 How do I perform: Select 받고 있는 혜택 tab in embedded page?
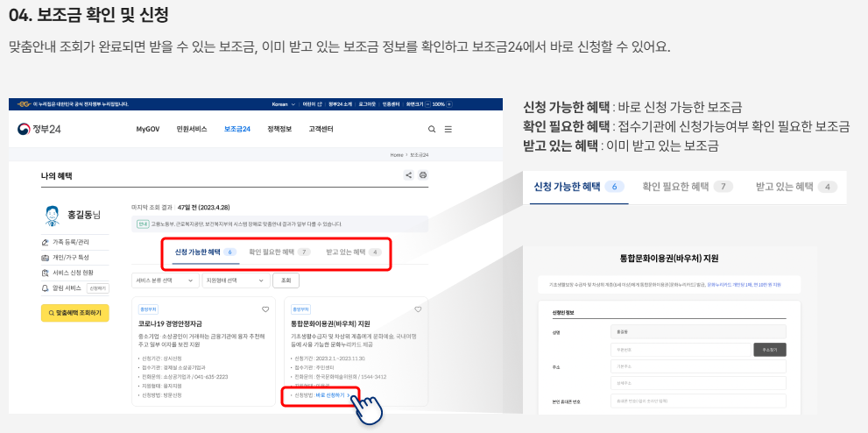click(x=354, y=252)
